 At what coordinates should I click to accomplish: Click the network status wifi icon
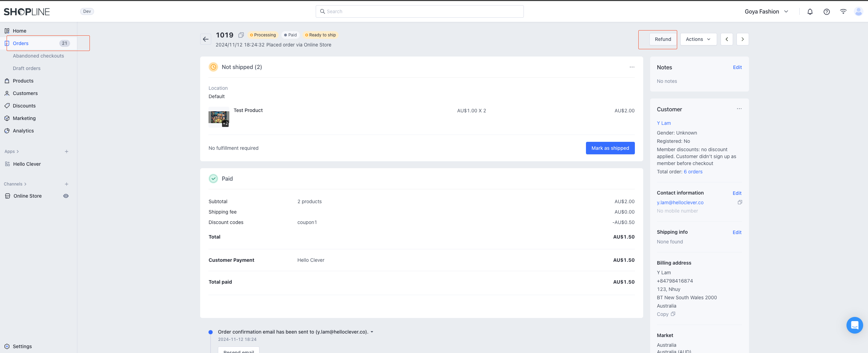(x=843, y=12)
